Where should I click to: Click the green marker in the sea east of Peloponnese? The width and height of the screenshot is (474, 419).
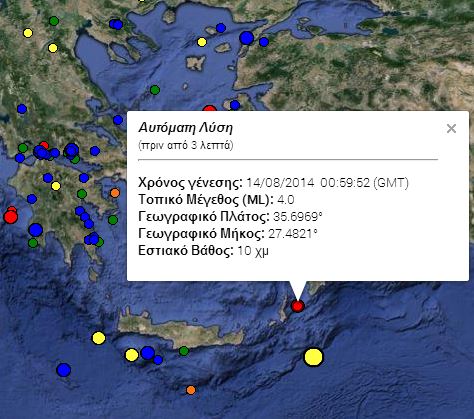point(113,220)
